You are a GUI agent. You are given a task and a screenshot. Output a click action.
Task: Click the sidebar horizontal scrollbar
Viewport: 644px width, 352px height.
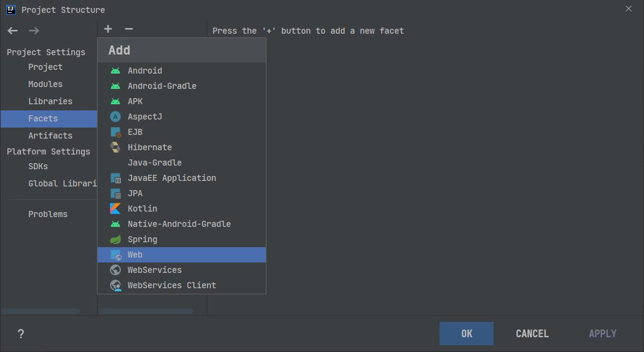pos(41,312)
